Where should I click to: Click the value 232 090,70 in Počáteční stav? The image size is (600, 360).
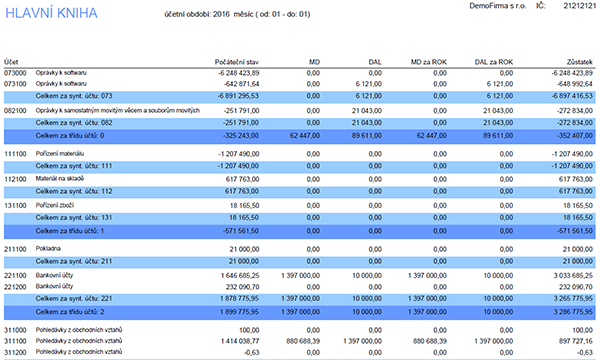(x=243, y=287)
